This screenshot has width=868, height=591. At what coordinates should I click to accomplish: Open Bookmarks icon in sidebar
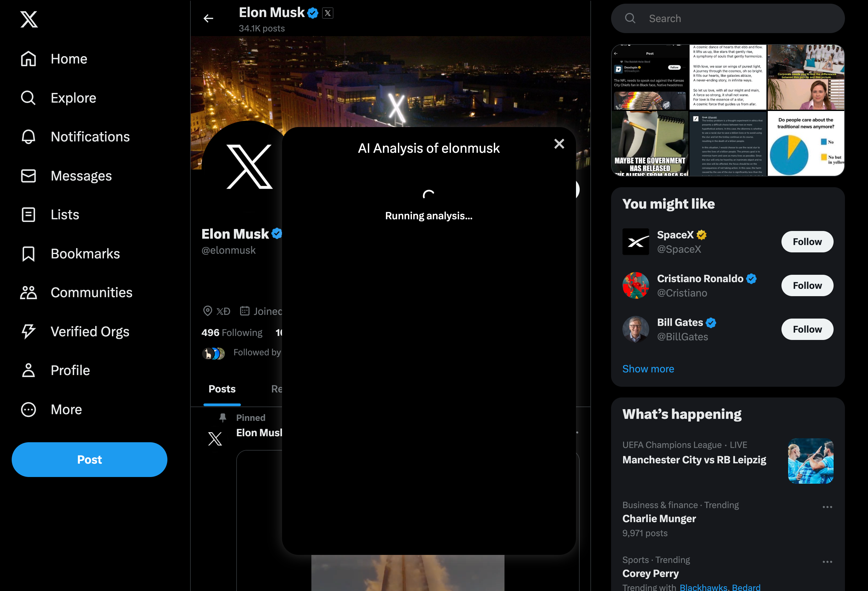coord(28,254)
